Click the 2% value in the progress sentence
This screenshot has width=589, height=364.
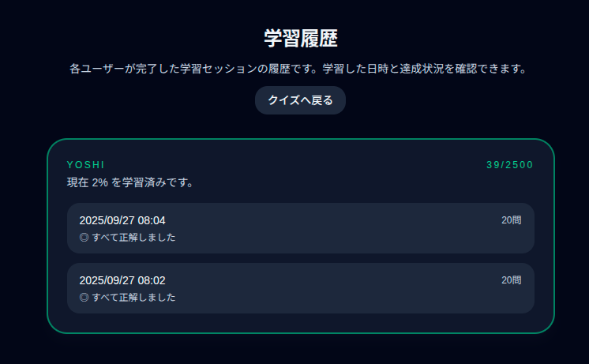click(100, 183)
